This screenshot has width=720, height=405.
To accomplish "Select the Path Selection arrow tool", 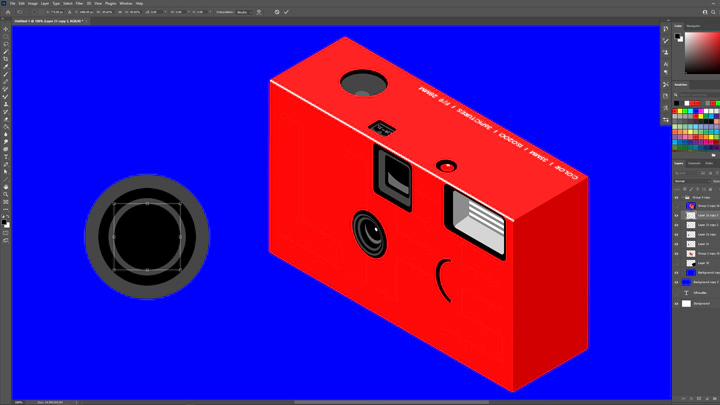I will [6, 172].
